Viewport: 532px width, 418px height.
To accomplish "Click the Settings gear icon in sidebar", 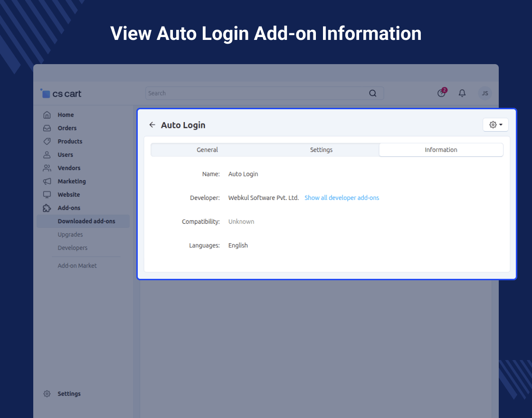I will click(47, 394).
